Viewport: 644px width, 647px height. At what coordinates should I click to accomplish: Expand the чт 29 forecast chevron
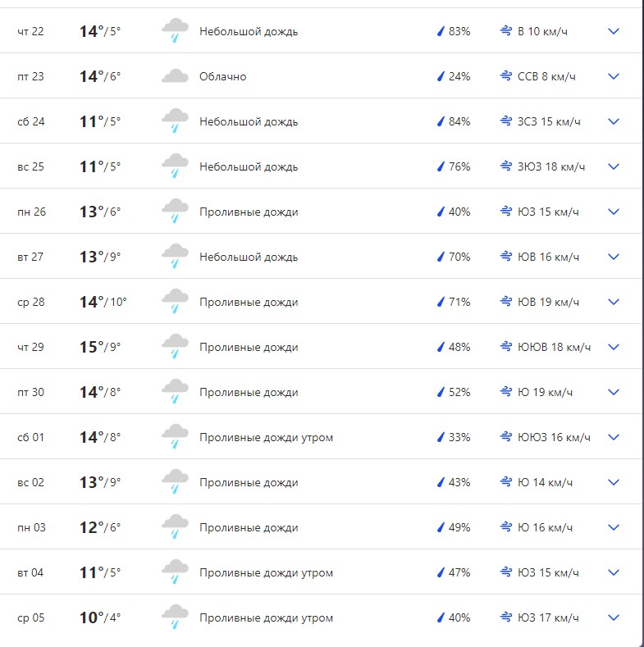(614, 347)
